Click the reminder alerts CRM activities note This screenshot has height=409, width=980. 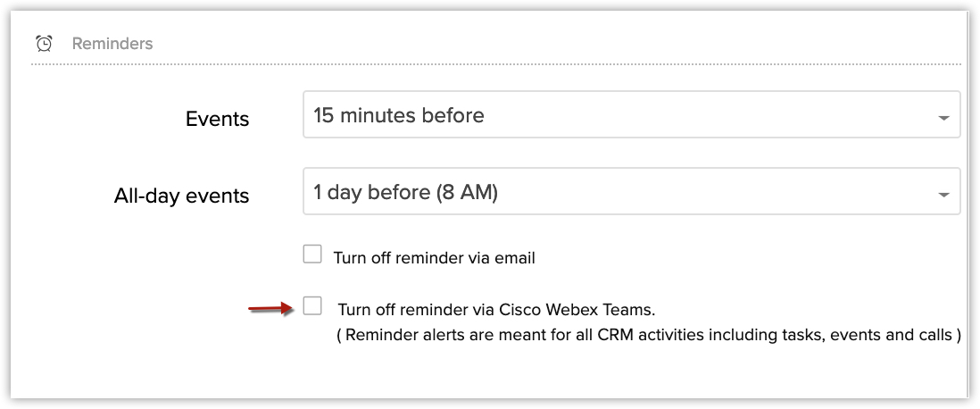pos(648,336)
